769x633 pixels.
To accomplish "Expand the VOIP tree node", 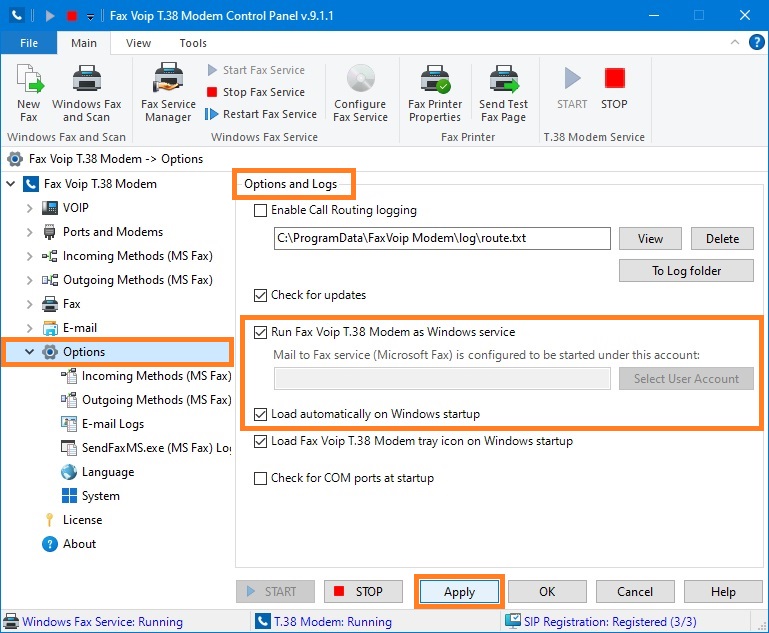I will pyautogui.click(x=29, y=208).
